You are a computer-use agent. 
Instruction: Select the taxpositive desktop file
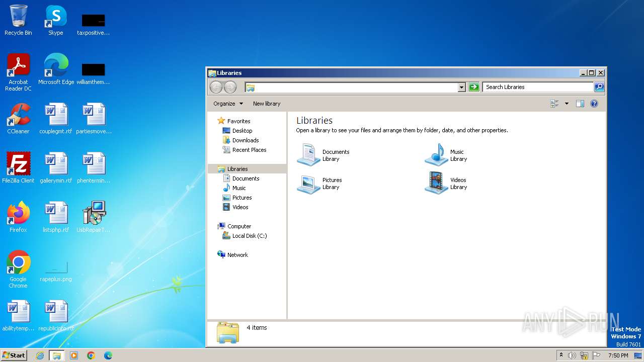(x=94, y=24)
